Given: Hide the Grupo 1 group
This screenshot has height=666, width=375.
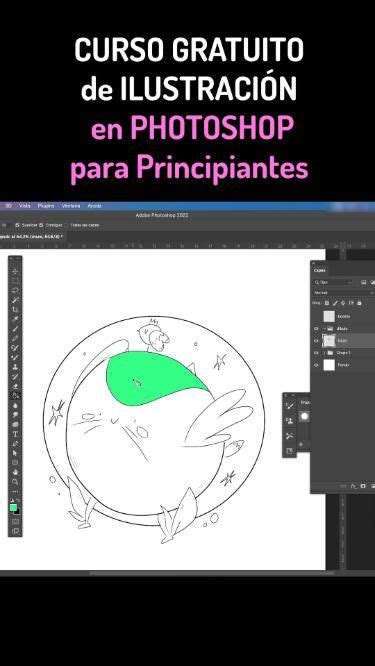Looking at the screenshot, I should pyautogui.click(x=316, y=353).
